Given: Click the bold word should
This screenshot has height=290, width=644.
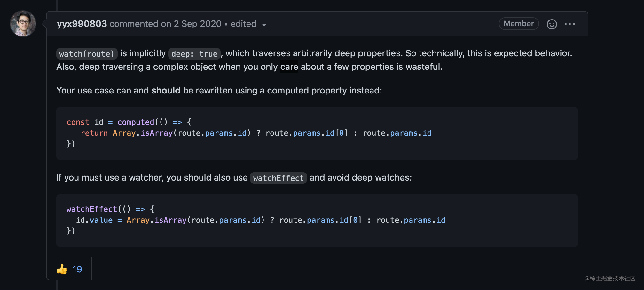Looking at the screenshot, I should (166, 91).
